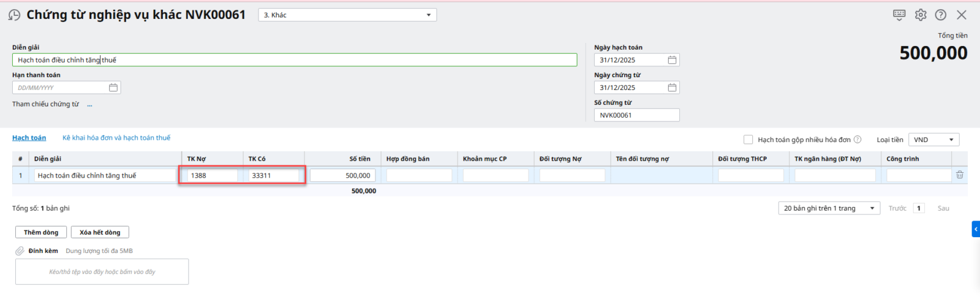The image size is (980, 299).
Task: Click the help question mark icon
Action: [941, 15]
